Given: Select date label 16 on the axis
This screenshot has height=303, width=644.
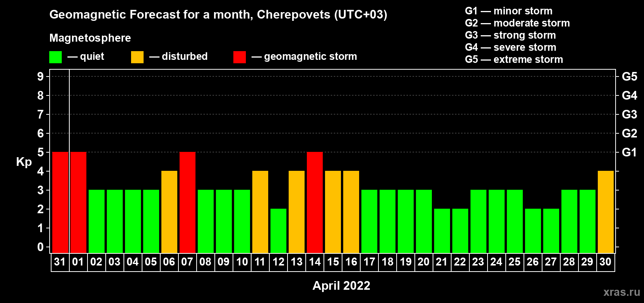Looking at the screenshot, I should pos(351,262).
